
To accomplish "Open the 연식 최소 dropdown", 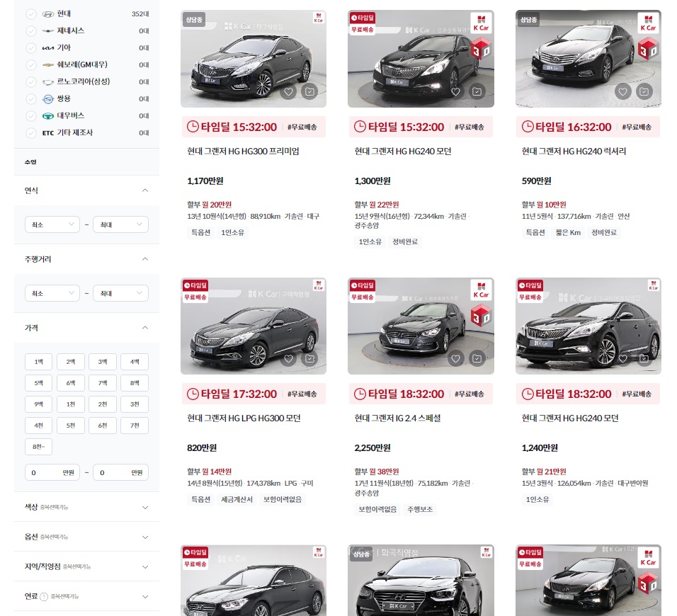I will tap(52, 224).
